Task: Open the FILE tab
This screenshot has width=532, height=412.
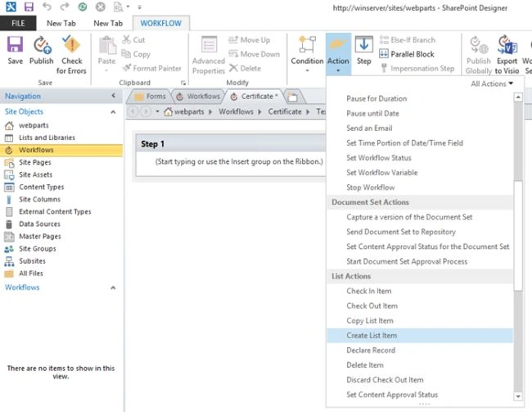Action: (18, 23)
